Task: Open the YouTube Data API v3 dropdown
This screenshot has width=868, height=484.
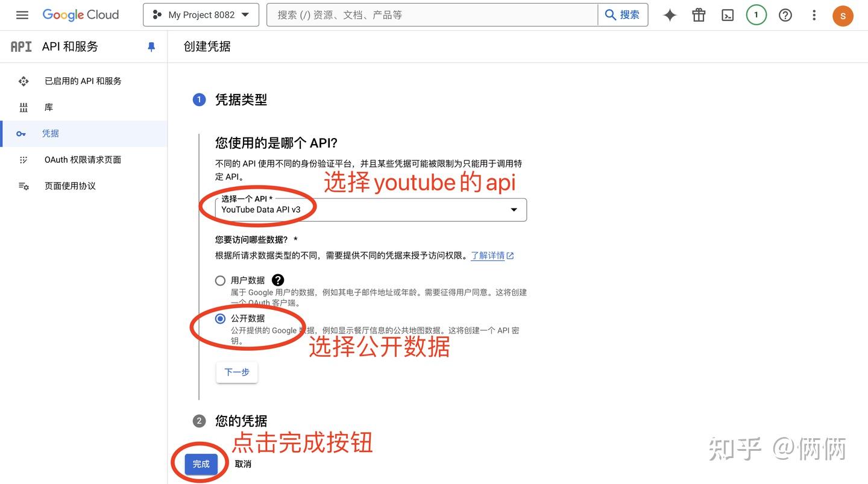Action: point(513,210)
